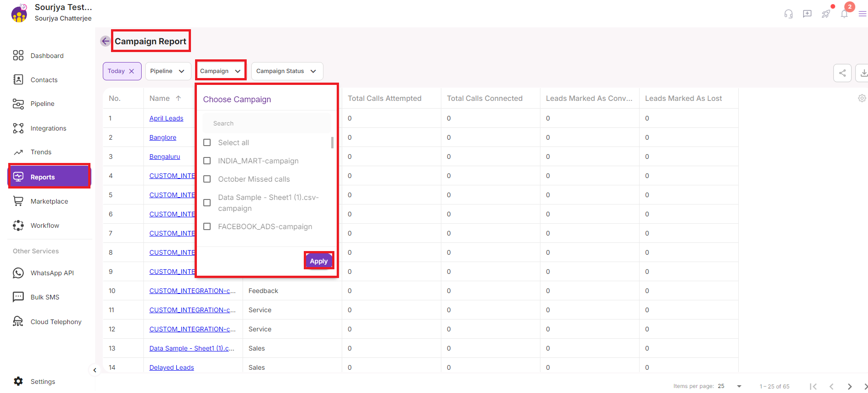
Task: Open Dashboard from the sidebar
Action: click(x=47, y=56)
